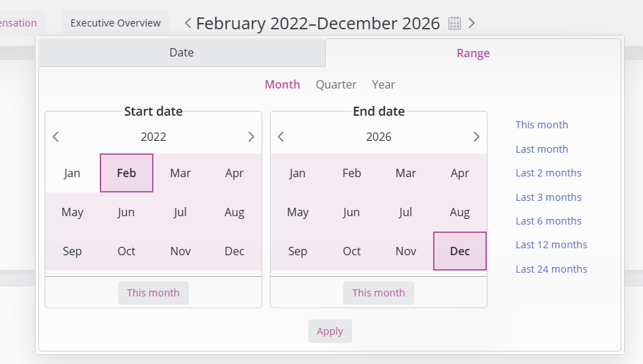Select Month granularity option
This screenshot has width=643, height=364.
point(282,84)
